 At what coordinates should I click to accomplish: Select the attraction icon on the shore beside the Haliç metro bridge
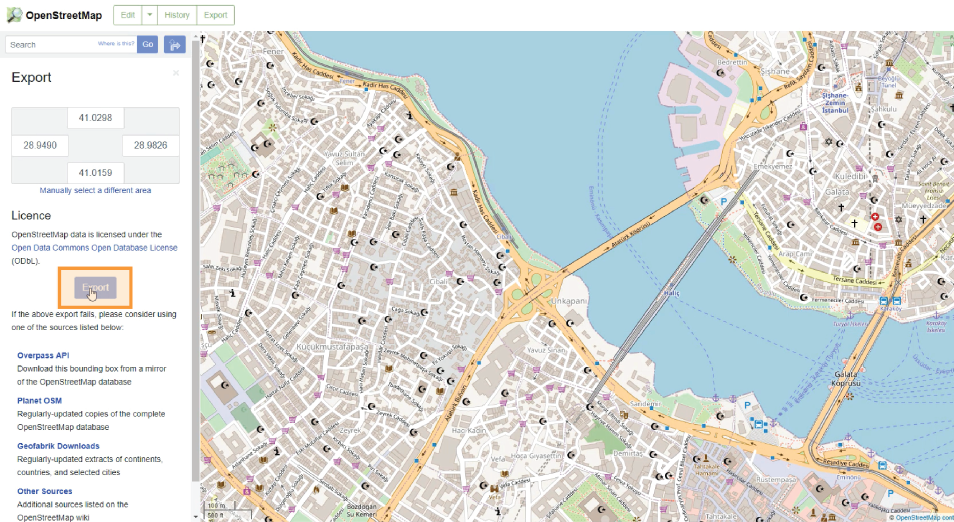(732, 260)
